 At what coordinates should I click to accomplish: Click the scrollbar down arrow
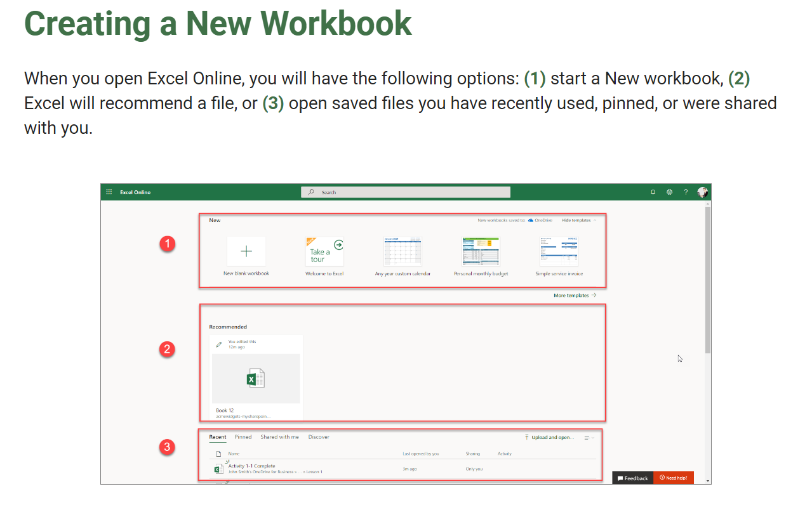click(708, 481)
